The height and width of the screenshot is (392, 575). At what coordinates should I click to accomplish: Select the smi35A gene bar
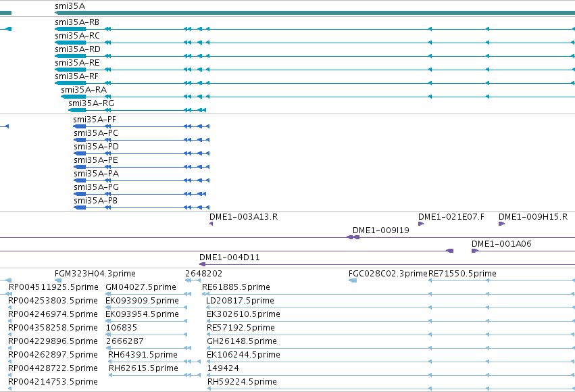tap(315, 13)
